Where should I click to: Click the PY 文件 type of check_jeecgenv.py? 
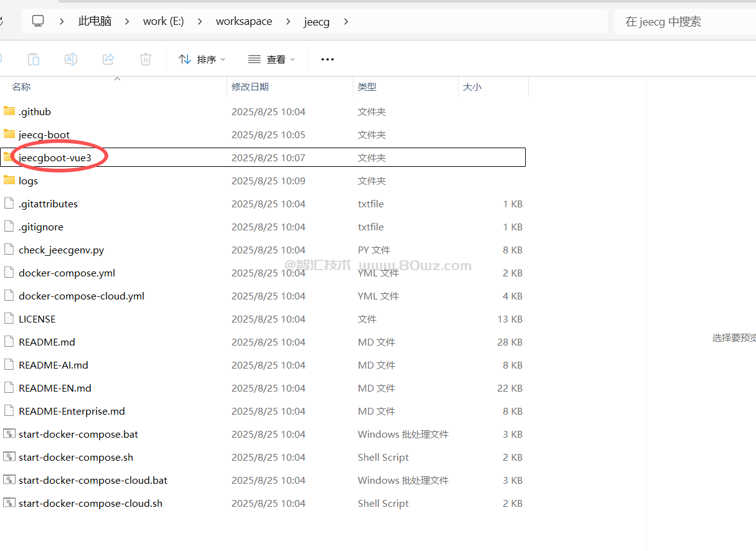(x=374, y=250)
